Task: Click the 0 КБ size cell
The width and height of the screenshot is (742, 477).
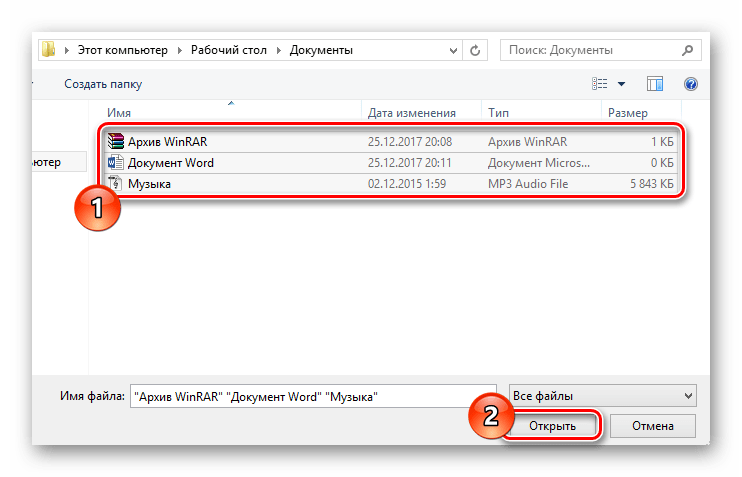Action: pyautogui.click(x=662, y=163)
